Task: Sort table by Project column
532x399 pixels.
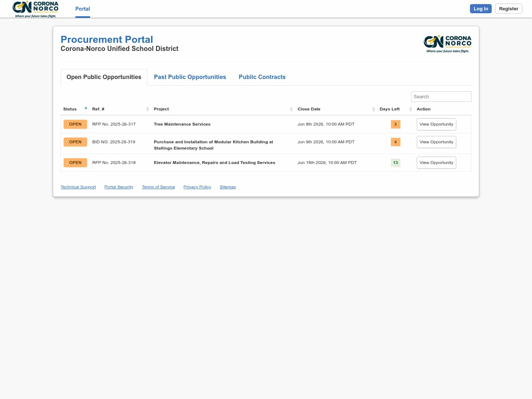Action: (x=223, y=109)
